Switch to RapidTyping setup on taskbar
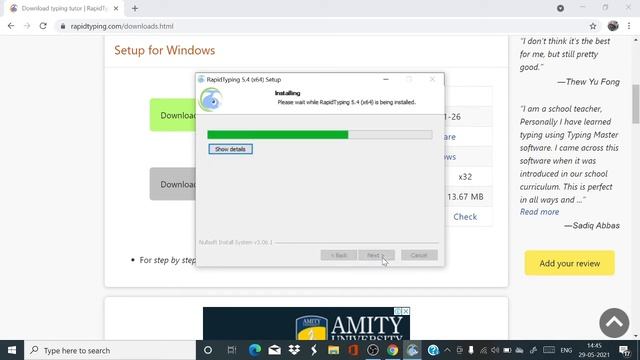640x360 pixels. (412, 350)
